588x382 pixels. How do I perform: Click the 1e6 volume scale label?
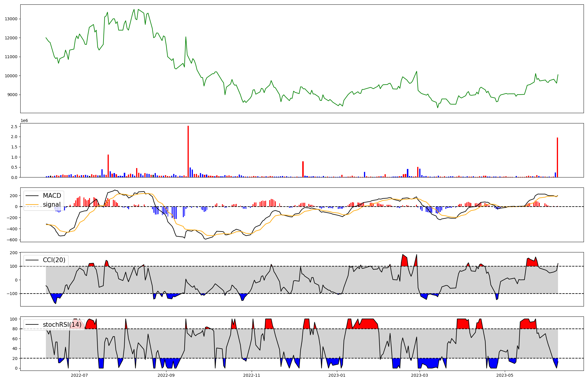[24, 121]
